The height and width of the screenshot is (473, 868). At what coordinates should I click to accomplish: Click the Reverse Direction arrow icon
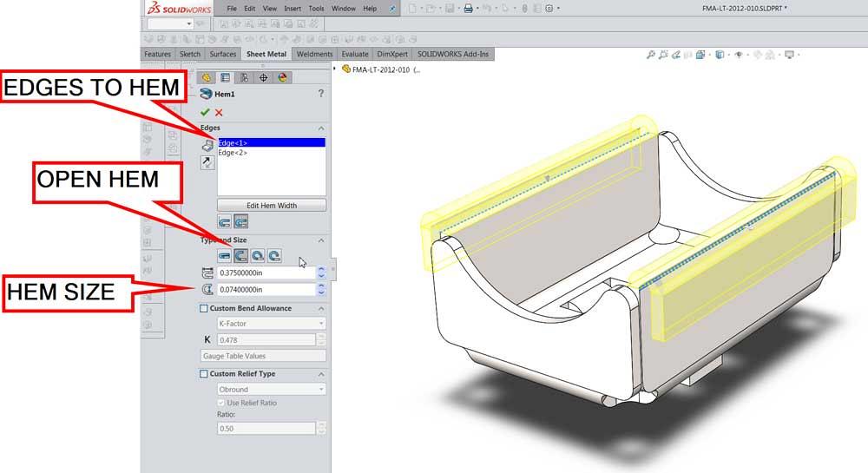coord(207,162)
